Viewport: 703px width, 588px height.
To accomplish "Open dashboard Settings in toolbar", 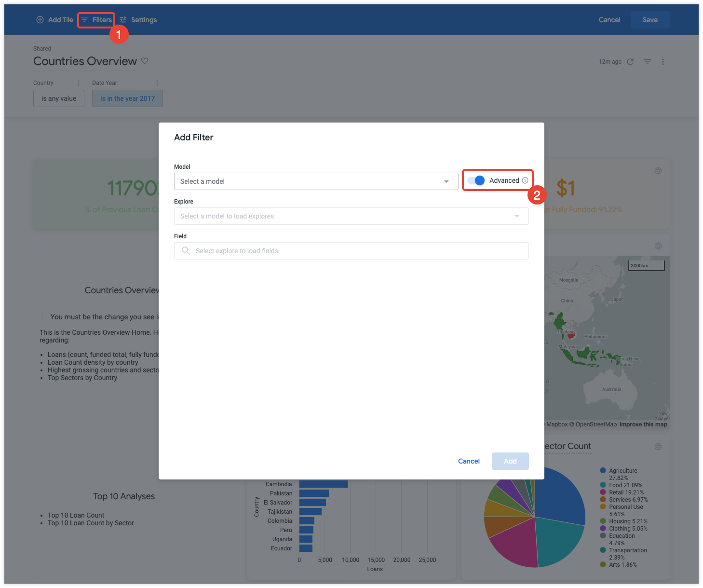I will coord(138,20).
